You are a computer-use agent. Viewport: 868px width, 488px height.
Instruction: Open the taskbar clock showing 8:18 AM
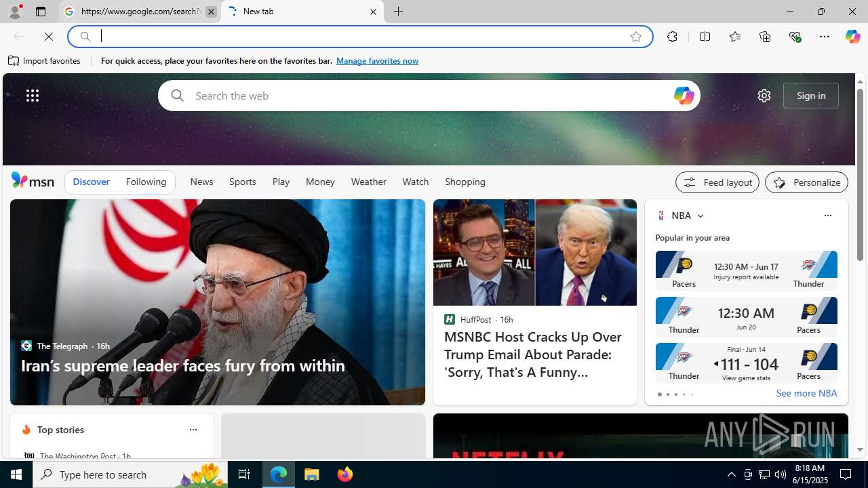(810, 474)
